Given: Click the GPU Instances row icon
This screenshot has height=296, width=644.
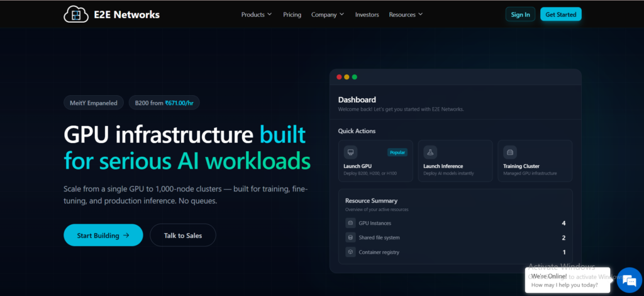Looking at the screenshot, I should [350, 223].
